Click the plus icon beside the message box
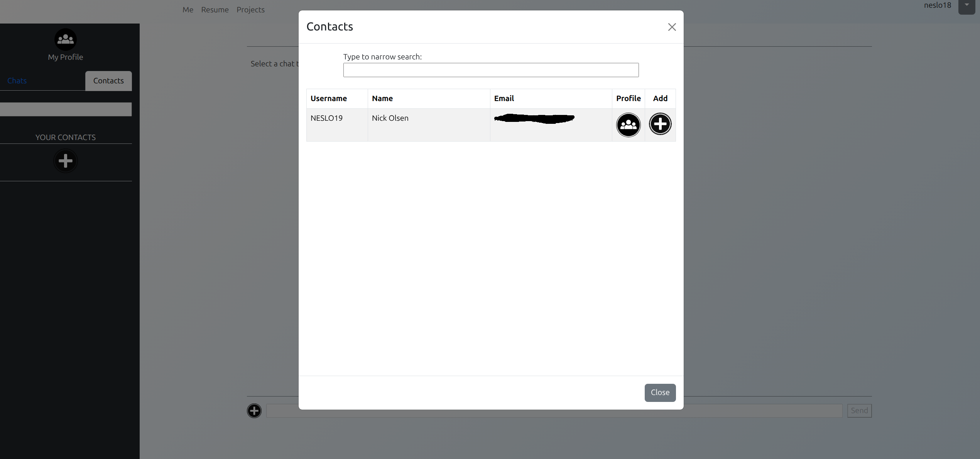Screen dimensions: 980x459 click(254, 410)
